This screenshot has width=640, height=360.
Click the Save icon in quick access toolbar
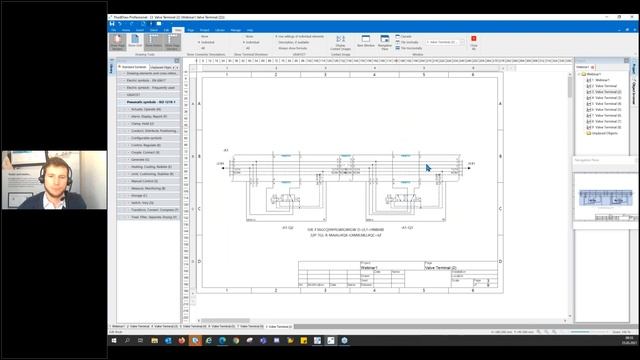[112, 24]
